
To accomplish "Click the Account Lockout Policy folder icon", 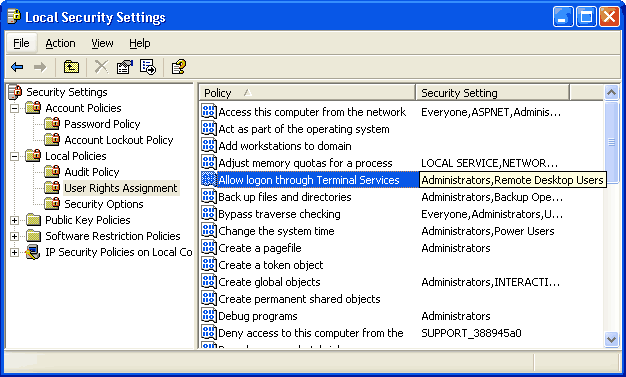I will click(x=52, y=140).
